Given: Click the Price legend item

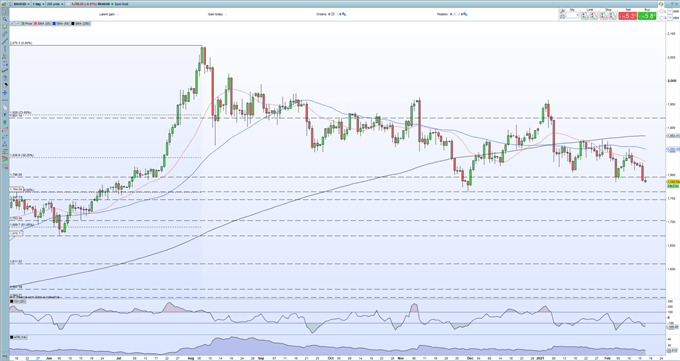Looking at the screenshot, I should pos(27,23).
